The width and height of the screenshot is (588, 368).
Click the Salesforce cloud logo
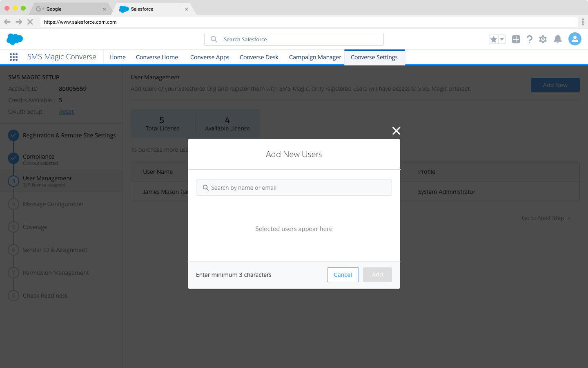pyautogui.click(x=15, y=39)
